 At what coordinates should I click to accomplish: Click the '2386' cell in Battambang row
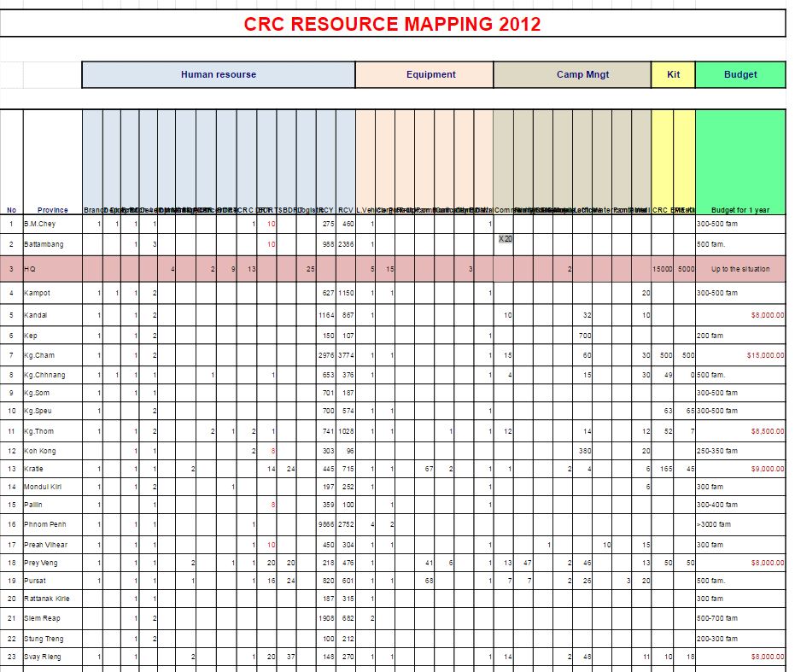tap(347, 244)
